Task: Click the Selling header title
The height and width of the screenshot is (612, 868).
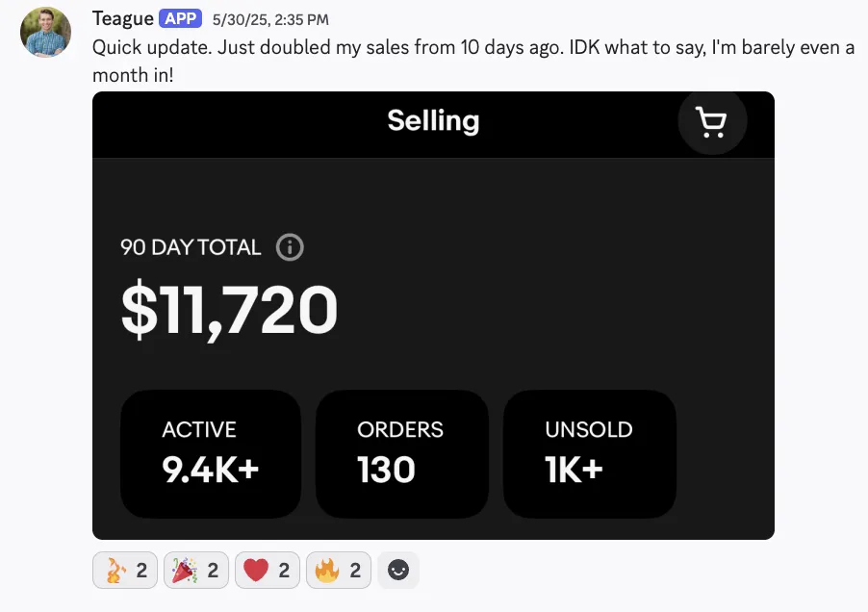Action: point(433,121)
